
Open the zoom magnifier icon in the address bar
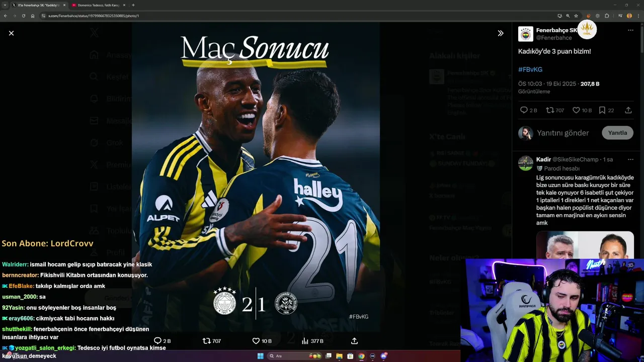click(x=568, y=16)
